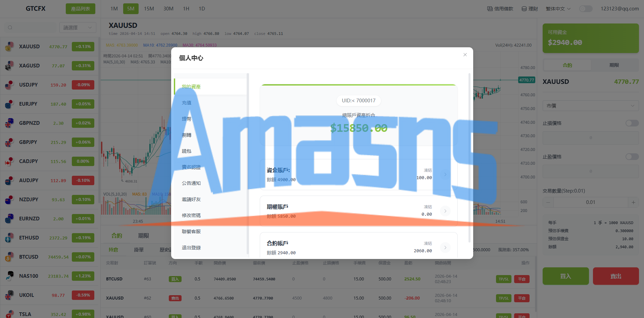This screenshot has width=644, height=318.
Task: Click 退出登錄 logout menu item
Action: (x=211, y=248)
